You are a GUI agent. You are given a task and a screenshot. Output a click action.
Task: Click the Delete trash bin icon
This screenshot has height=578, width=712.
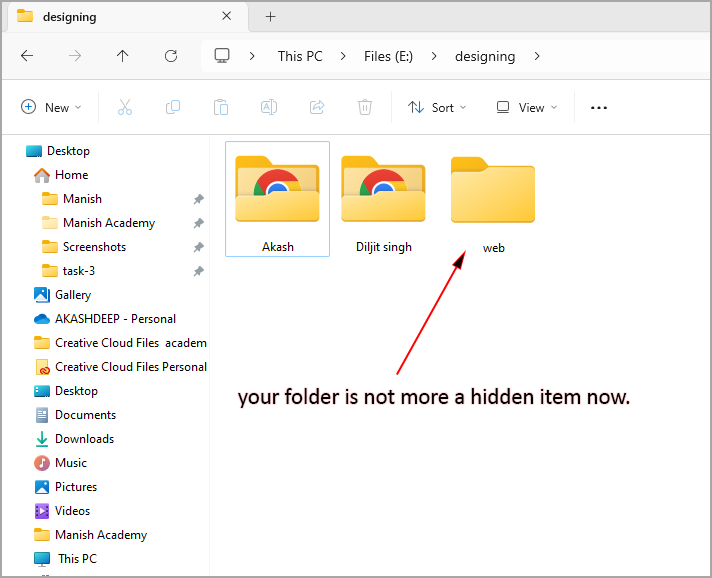tap(365, 107)
